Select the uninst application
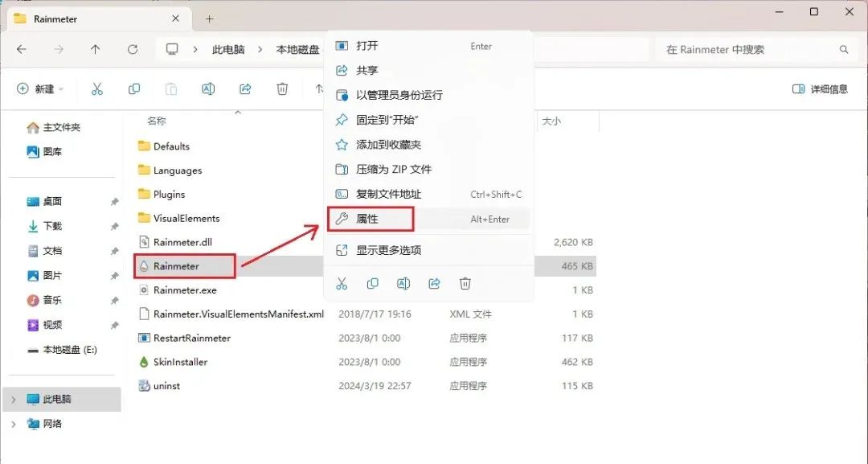 159,386
